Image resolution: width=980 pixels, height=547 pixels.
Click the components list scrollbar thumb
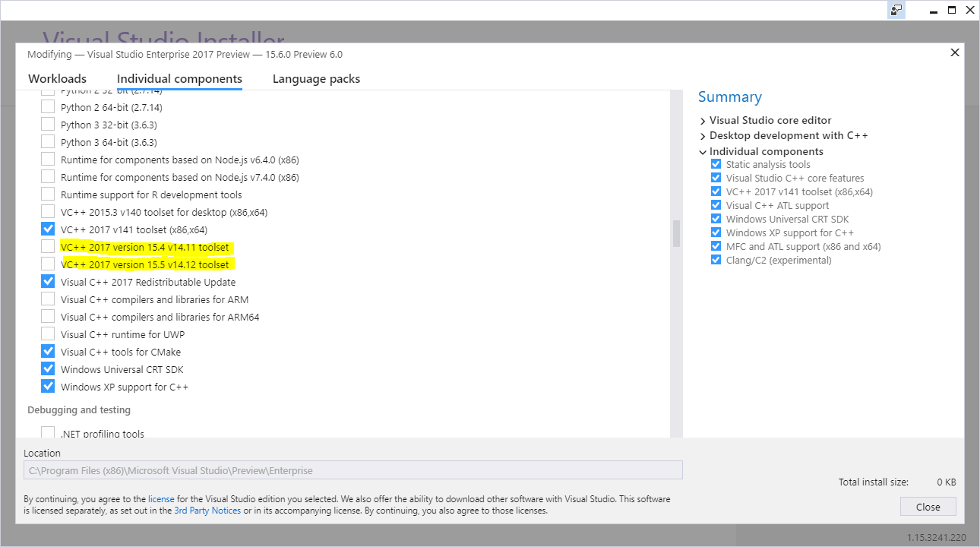pyautogui.click(x=675, y=234)
